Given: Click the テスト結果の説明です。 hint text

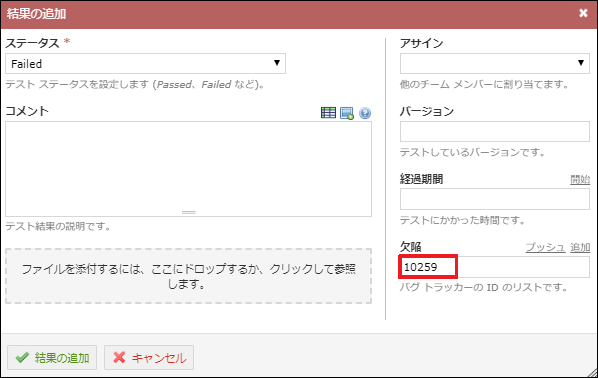Looking at the screenshot, I should (58, 227).
